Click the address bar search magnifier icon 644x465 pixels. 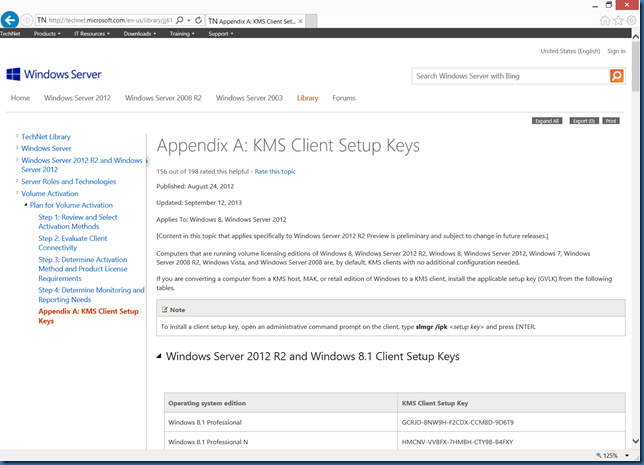coord(179,20)
